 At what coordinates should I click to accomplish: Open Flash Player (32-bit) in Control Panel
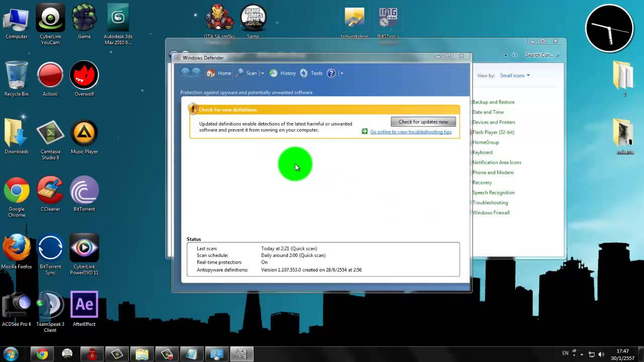pos(493,132)
